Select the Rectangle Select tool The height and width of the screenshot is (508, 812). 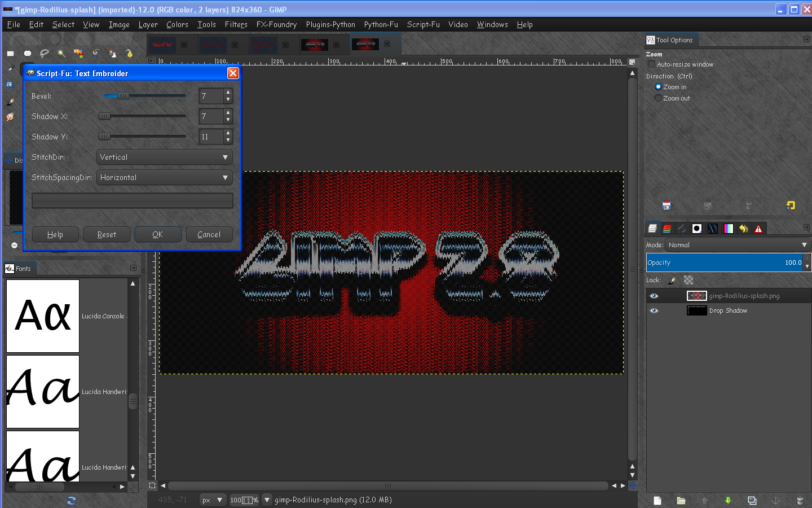click(x=10, y=54)
